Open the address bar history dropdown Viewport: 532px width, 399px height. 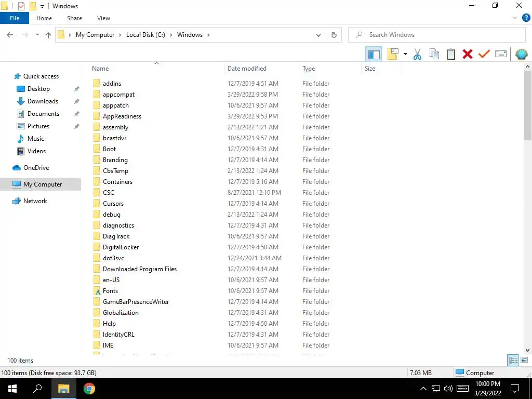pos(318,35)
